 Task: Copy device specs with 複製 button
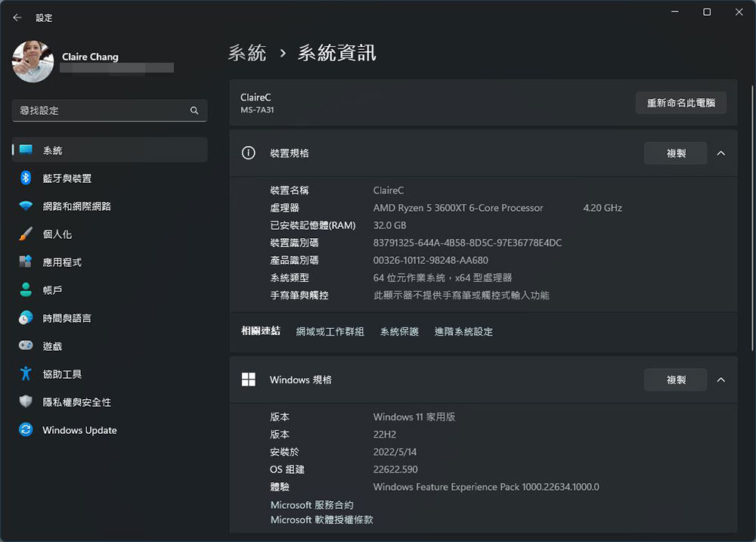pyautogui.click(x=675, y=153)
